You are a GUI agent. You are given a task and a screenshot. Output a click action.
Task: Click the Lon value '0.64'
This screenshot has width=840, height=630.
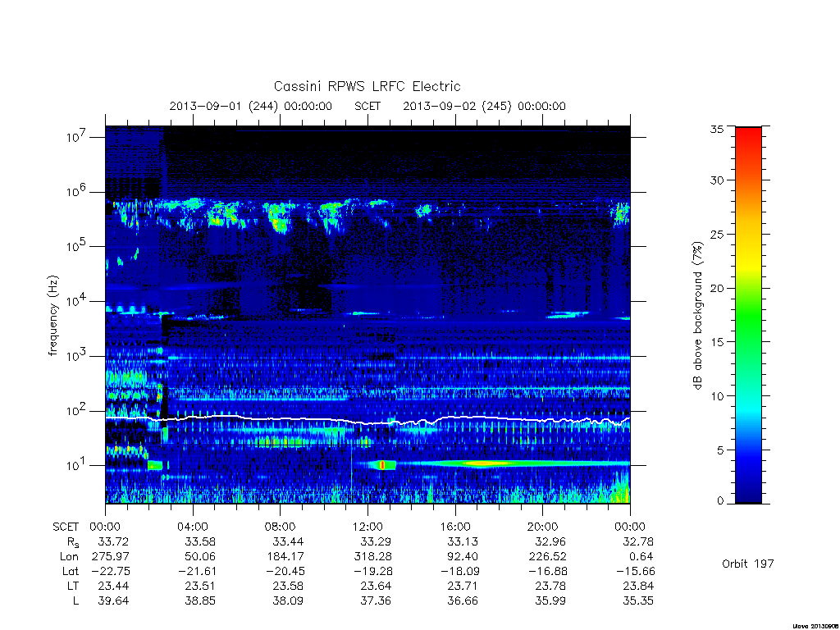click(641, 557)
